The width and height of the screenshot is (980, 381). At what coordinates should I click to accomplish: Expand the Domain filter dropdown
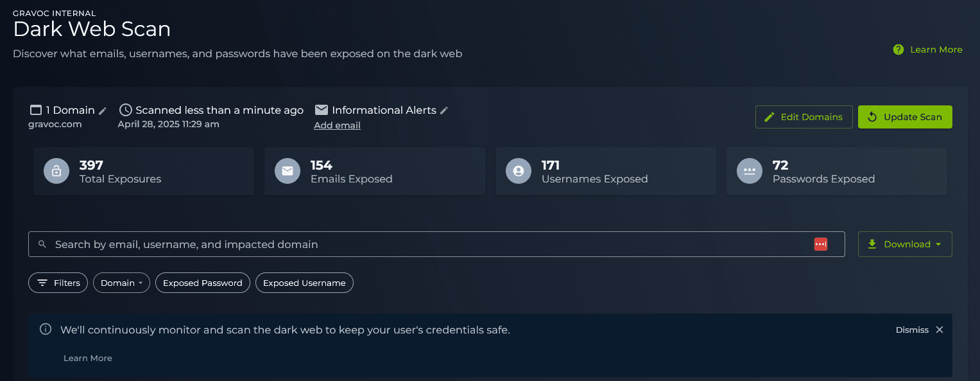tap(121, 283)
